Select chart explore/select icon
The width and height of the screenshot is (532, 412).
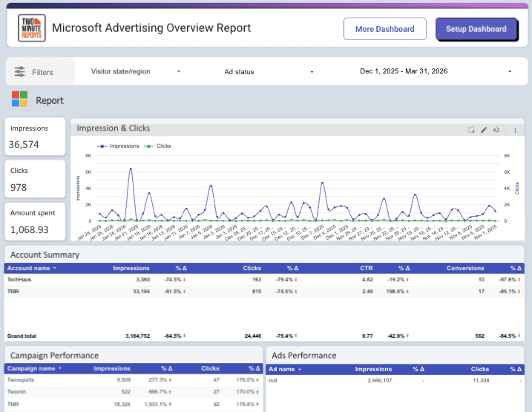click(x=471, y=130)
